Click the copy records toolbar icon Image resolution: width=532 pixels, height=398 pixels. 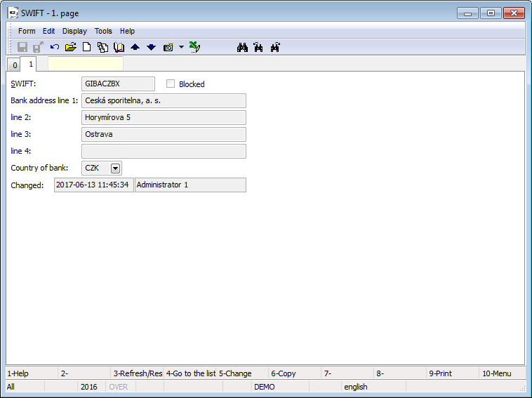(102, 47)
